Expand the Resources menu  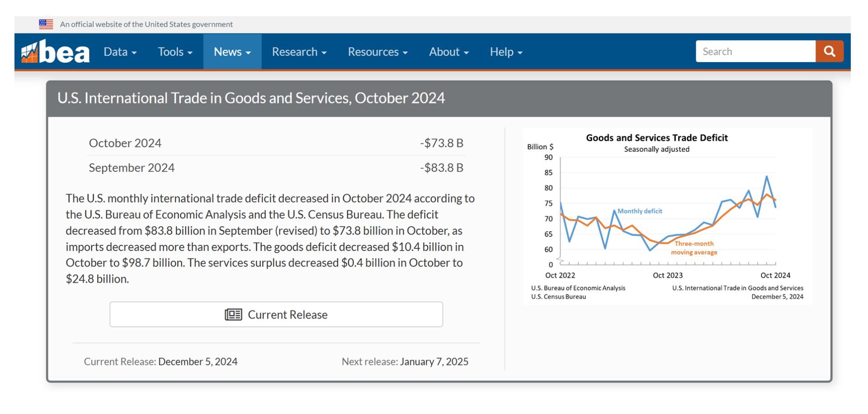tap(377, 52)
